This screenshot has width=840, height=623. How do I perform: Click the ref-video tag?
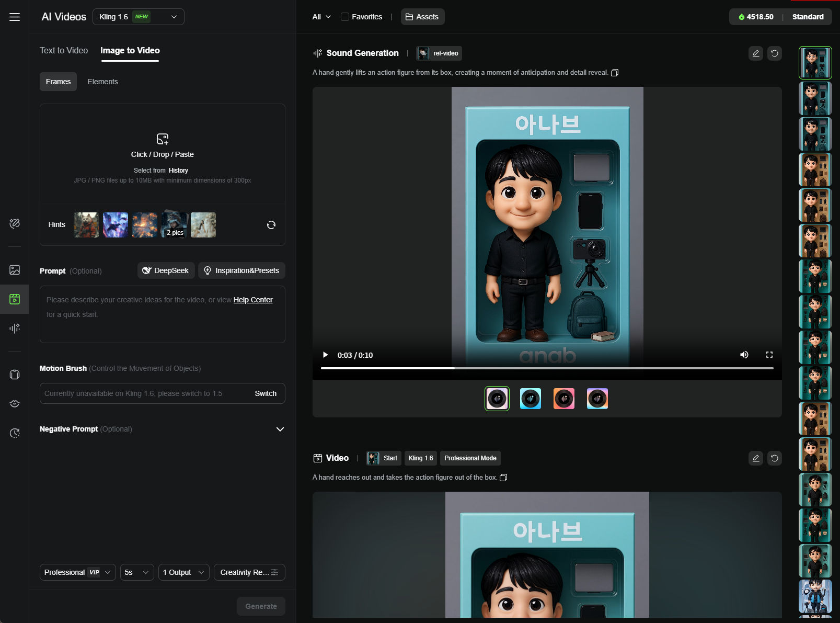coord(439,53)
